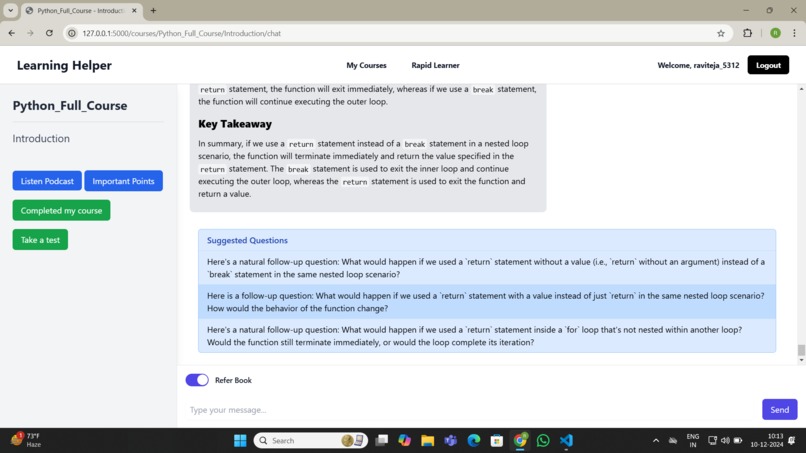This screenshot has height=453, width=806.
Task: Open WhatsApp from the taskbar
Action: [x=543, y=441]
